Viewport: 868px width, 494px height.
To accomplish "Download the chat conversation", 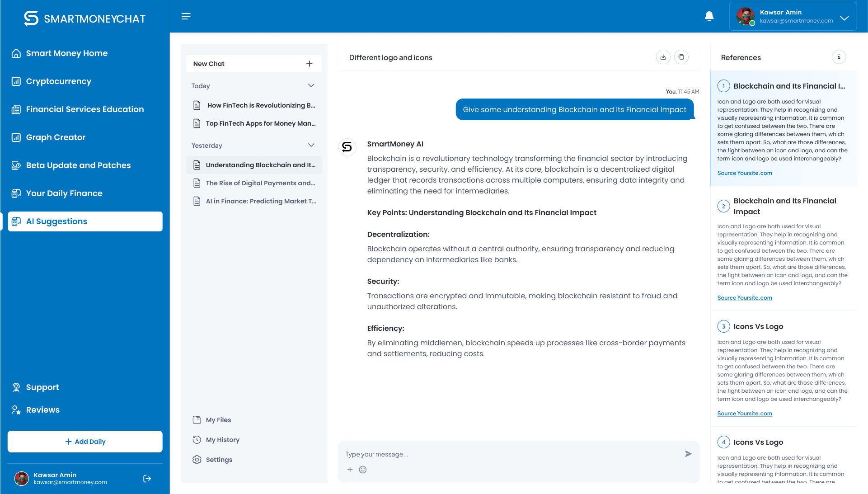I will 663,57.
